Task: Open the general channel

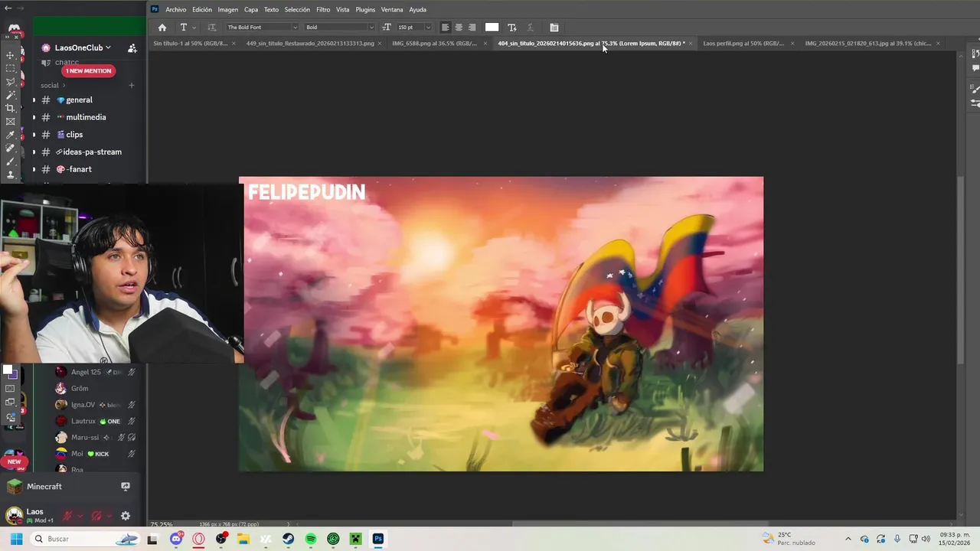Action: [79, 99]
